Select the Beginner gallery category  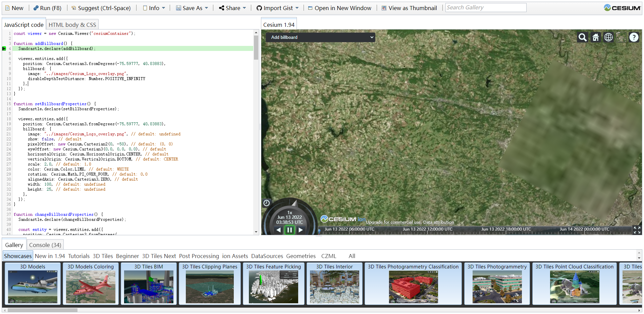tap(127, 256)
